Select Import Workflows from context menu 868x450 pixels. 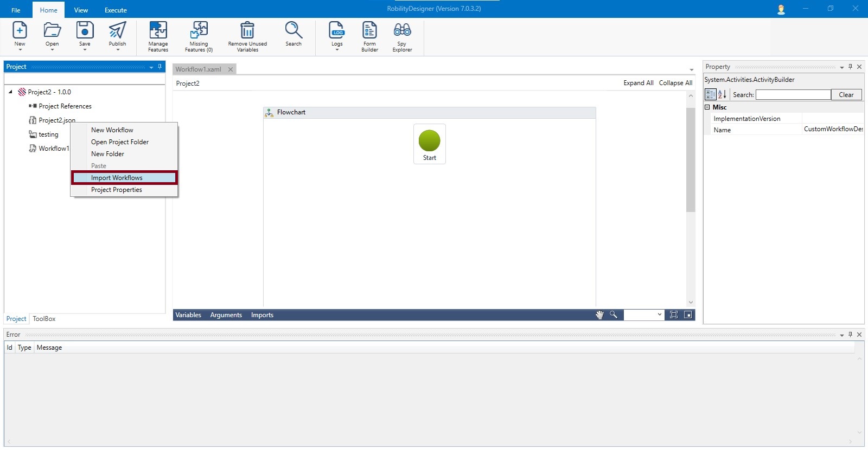[x=117, y=178]
